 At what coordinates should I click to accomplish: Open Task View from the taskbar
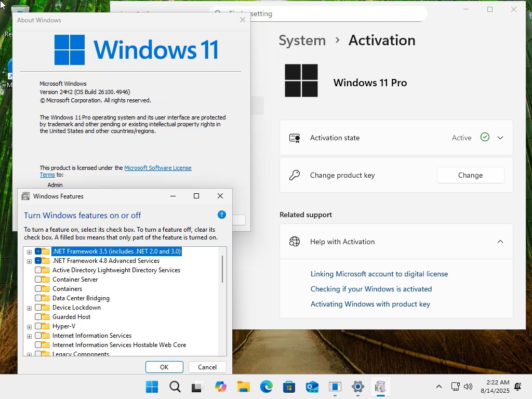(x=197, y=387)
